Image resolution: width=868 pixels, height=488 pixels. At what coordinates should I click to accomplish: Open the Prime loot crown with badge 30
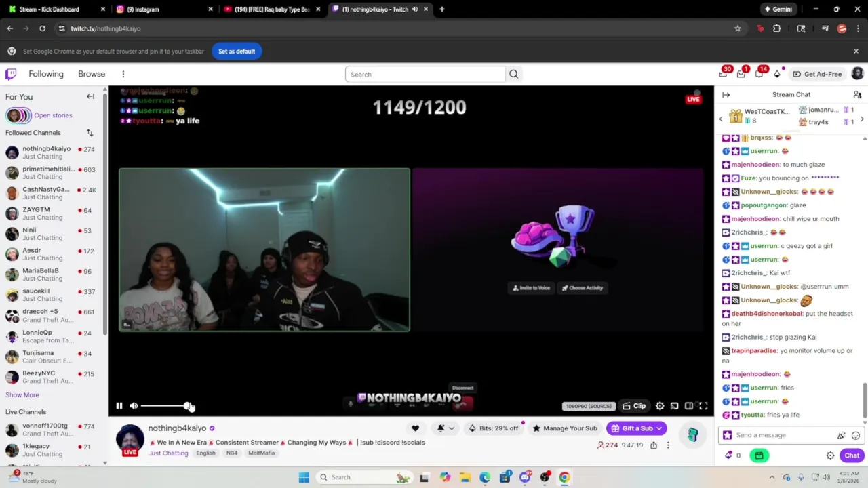(723, 74)
